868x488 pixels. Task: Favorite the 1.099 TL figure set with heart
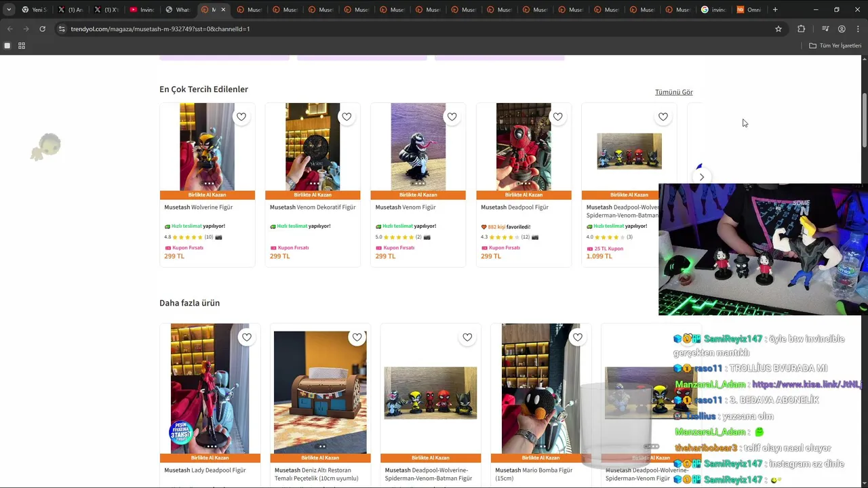pyautogui.click(x=663, y=117)
